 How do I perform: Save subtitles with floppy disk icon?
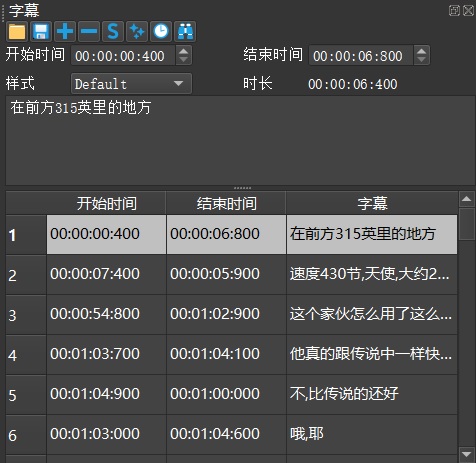pyautogui.click(x=41, y=32)
